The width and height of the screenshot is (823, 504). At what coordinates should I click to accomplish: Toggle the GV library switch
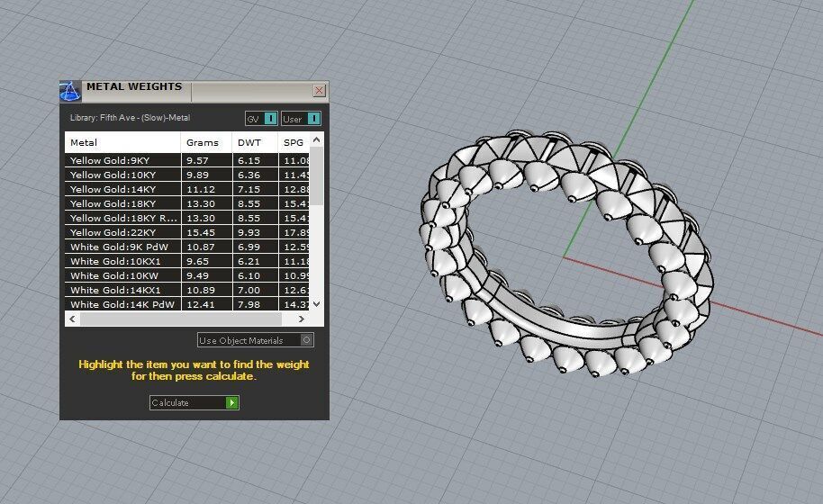261,119
